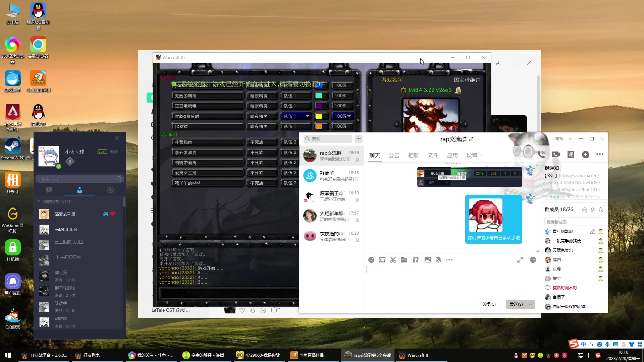This screenshot has height=362, width=644.
Task: Expand the 设置 dropdown in group chat
Action: pyautogui.click(x=475, y=155)
